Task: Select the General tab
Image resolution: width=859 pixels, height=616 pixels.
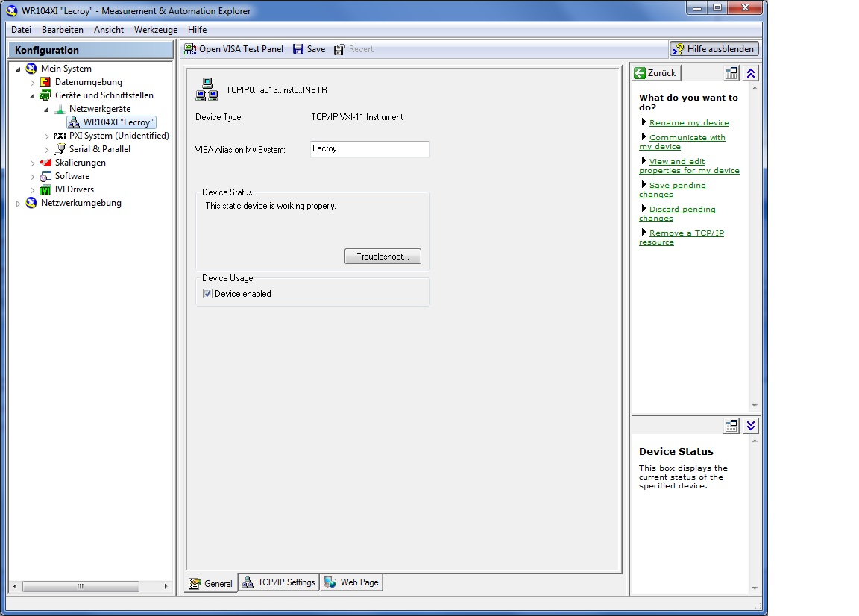Action: coord(211,584)
